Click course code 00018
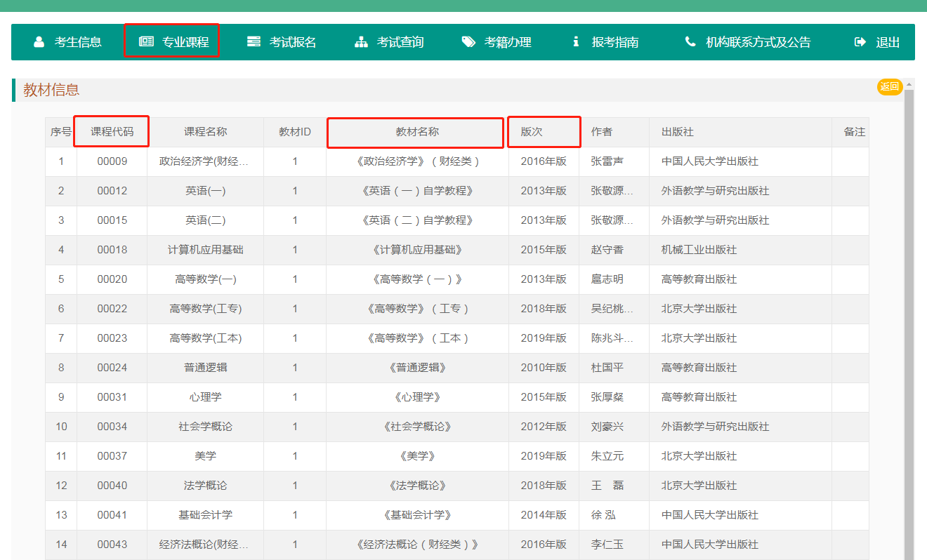 click(112, 250)
